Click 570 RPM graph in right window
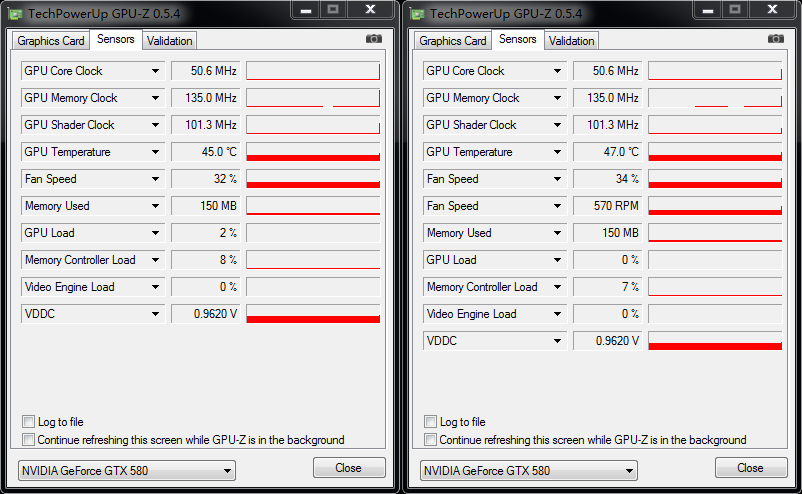The image size is (802, 494). click(715, 206)
